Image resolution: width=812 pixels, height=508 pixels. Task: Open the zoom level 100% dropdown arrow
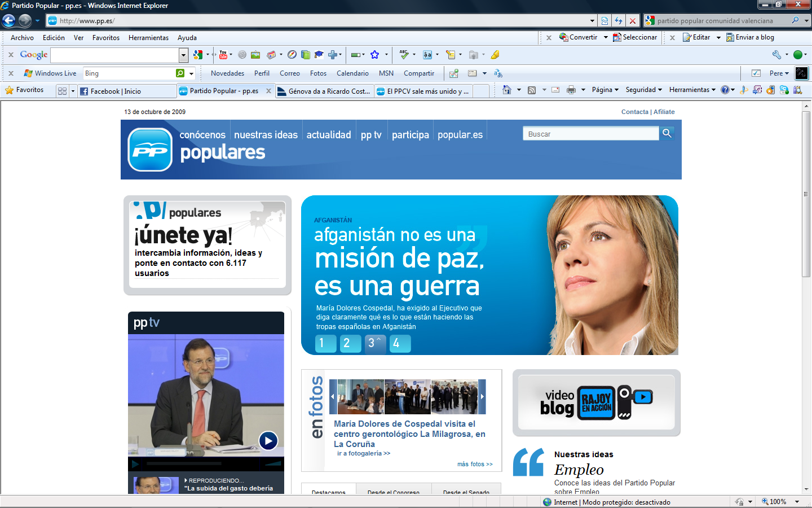point(797,502)
